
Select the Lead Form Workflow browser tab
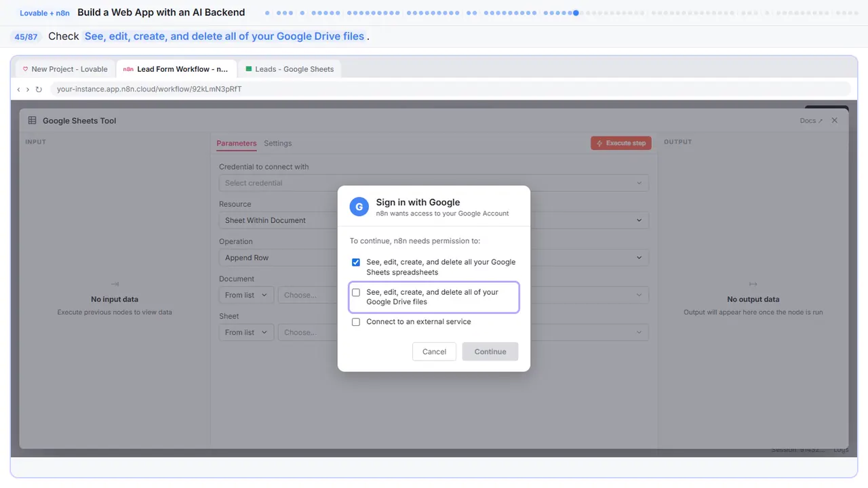pos(176,69)
